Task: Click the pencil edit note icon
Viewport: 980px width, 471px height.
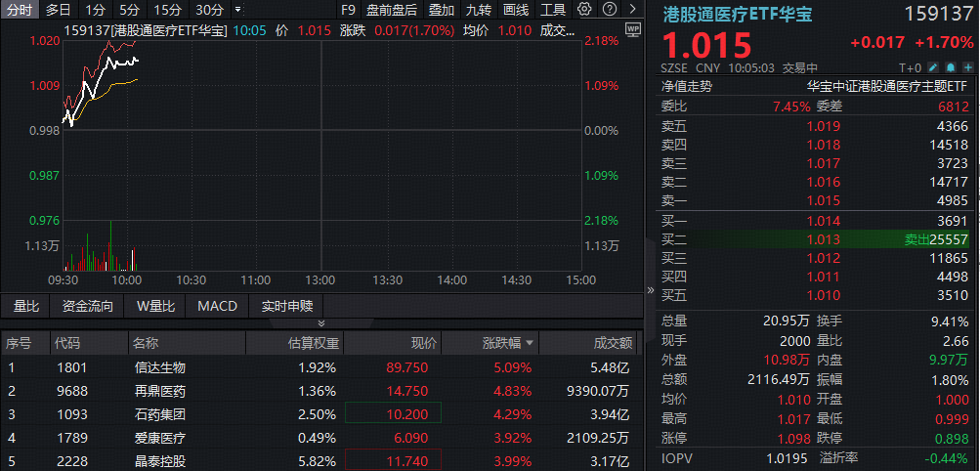Action: coord(933,67)
